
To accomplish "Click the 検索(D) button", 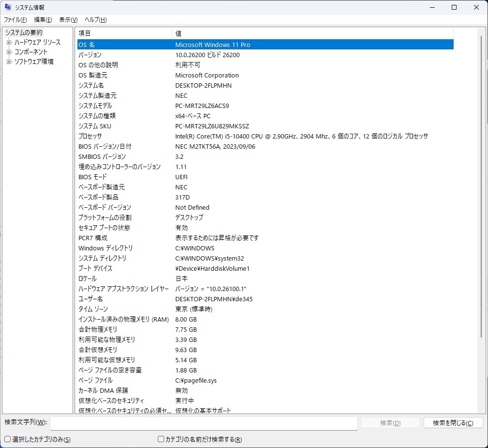I will [x=390, y=423].
